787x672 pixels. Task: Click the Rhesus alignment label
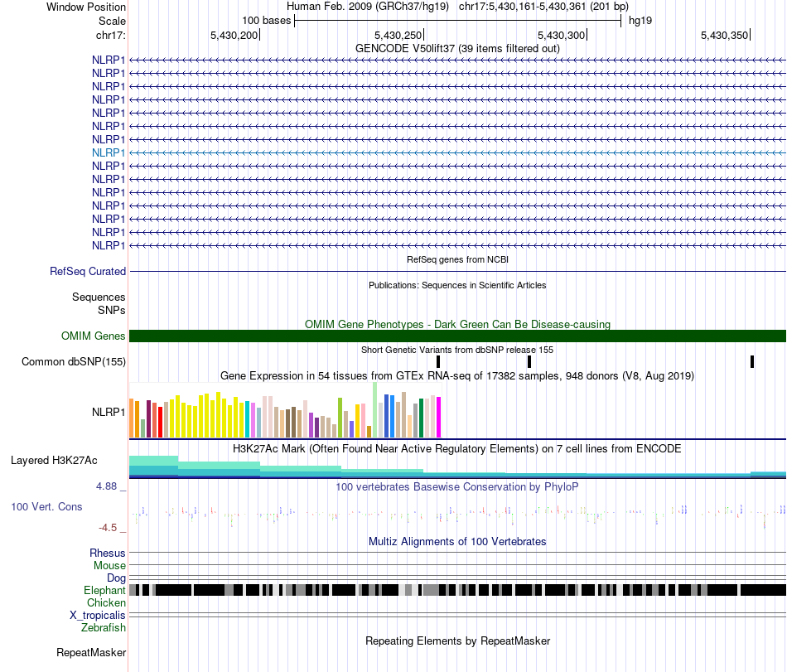[108, 553]
